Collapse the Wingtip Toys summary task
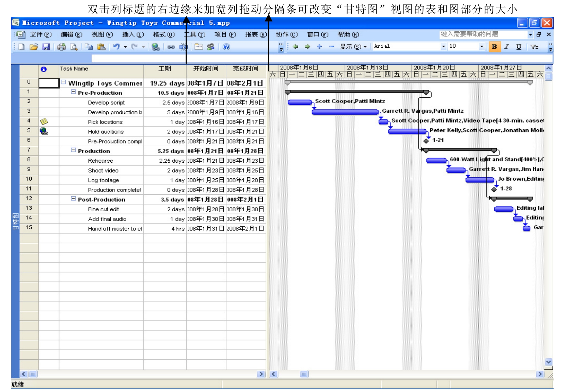 click(x=63, y=82)
